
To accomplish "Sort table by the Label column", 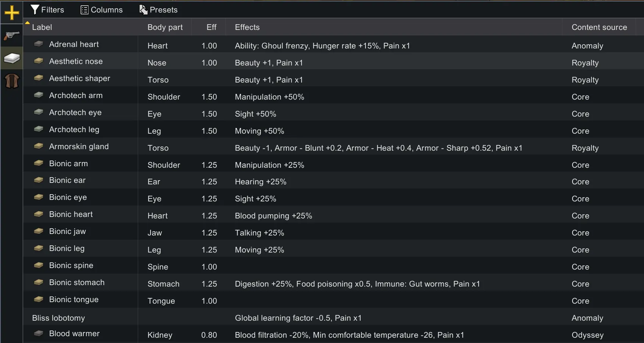I will click(42, 27).
